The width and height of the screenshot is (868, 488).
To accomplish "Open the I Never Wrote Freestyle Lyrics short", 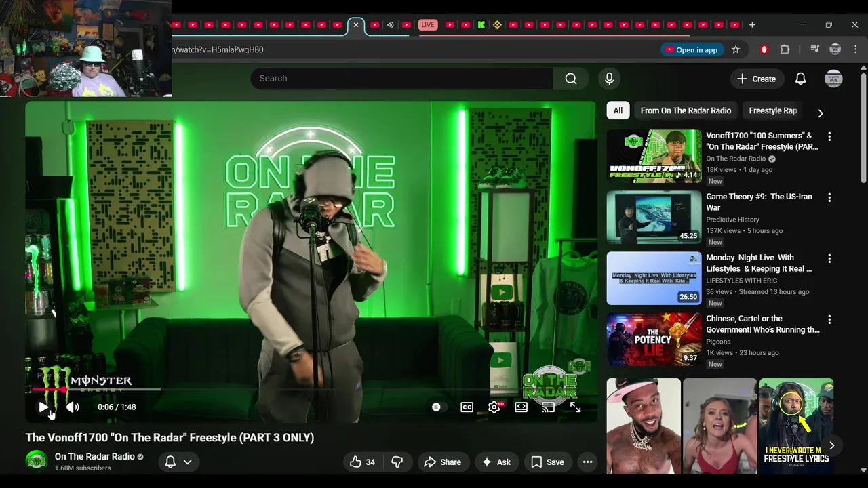I will [796, 426].
